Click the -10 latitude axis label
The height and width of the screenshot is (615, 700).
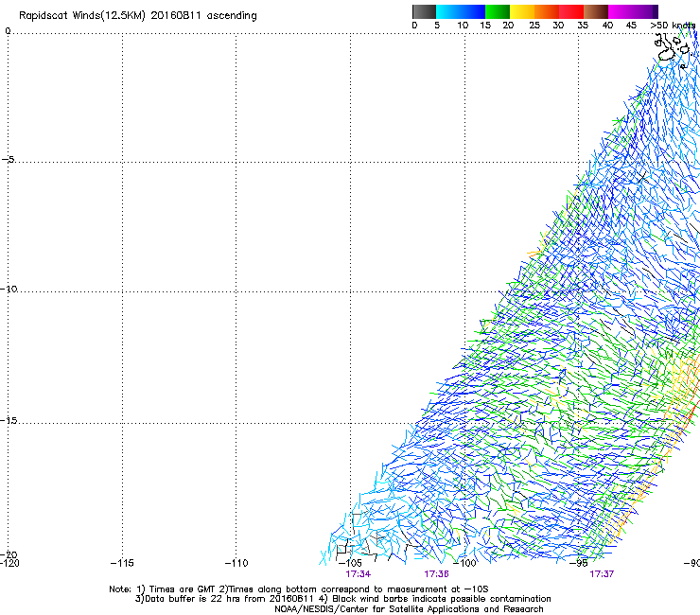[9, 289]
